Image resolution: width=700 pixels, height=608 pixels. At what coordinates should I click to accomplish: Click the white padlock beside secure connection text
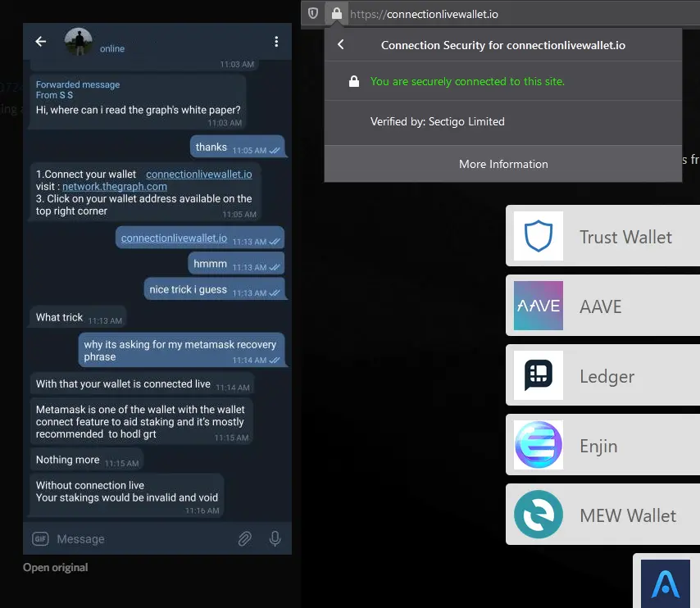click(354, 81)
